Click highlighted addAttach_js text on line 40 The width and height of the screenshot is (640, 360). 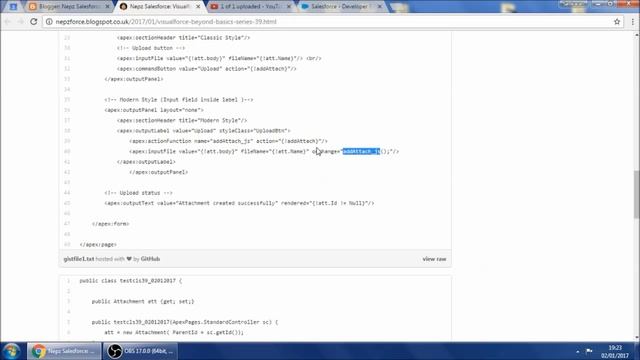click(361, 151)
